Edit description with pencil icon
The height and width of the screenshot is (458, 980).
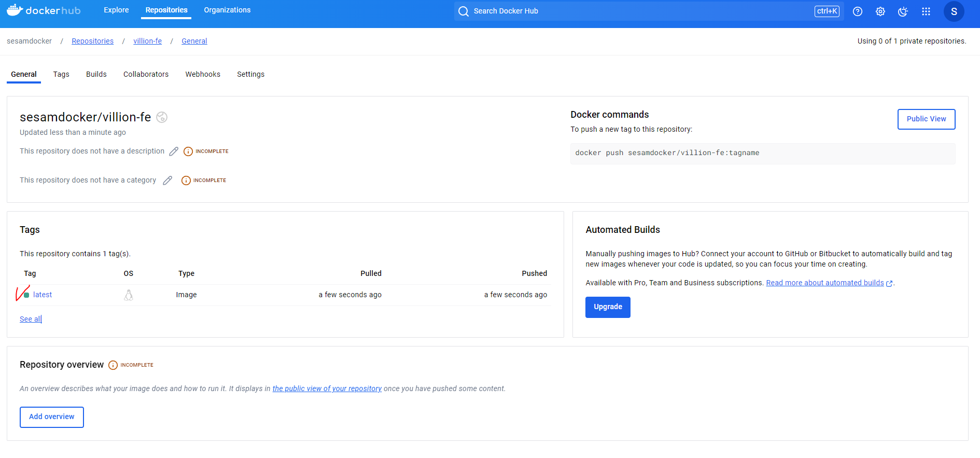pos(174,151)
